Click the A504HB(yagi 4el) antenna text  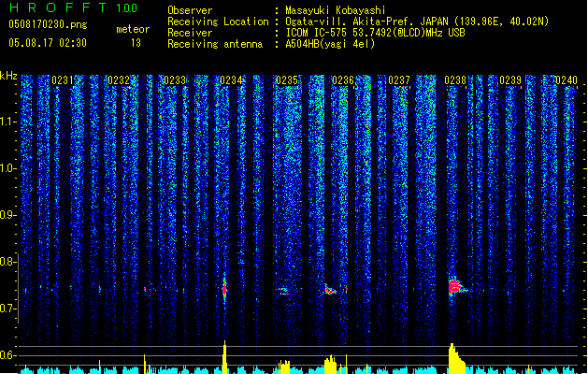click(x=330, y=44)
